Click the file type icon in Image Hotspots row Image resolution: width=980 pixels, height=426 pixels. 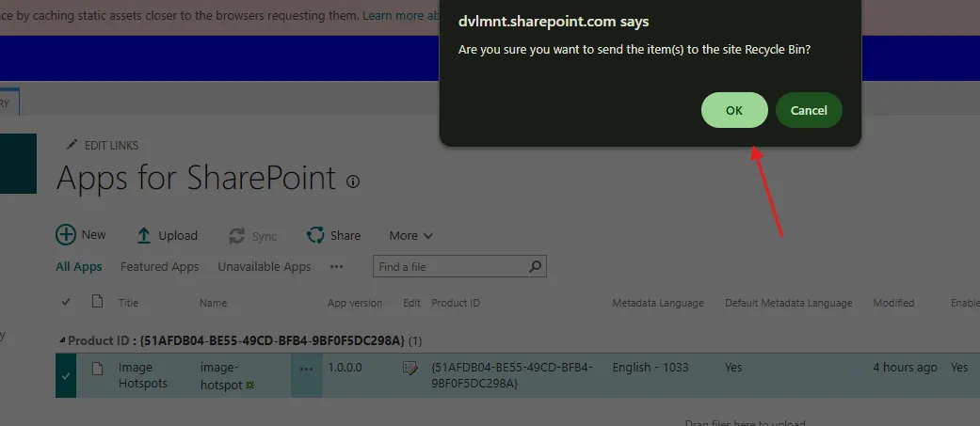coord(98,369)
